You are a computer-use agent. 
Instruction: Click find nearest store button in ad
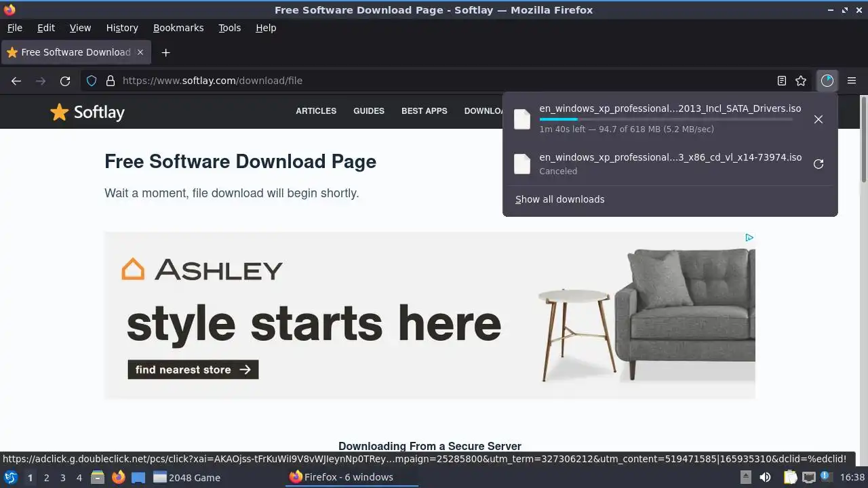[x=193, y=369]
